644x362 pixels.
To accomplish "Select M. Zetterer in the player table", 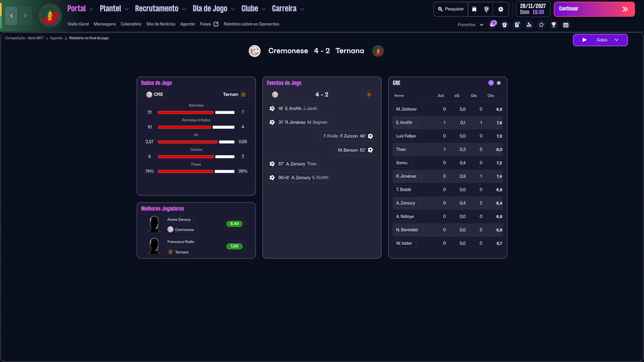I will point(407,109).
